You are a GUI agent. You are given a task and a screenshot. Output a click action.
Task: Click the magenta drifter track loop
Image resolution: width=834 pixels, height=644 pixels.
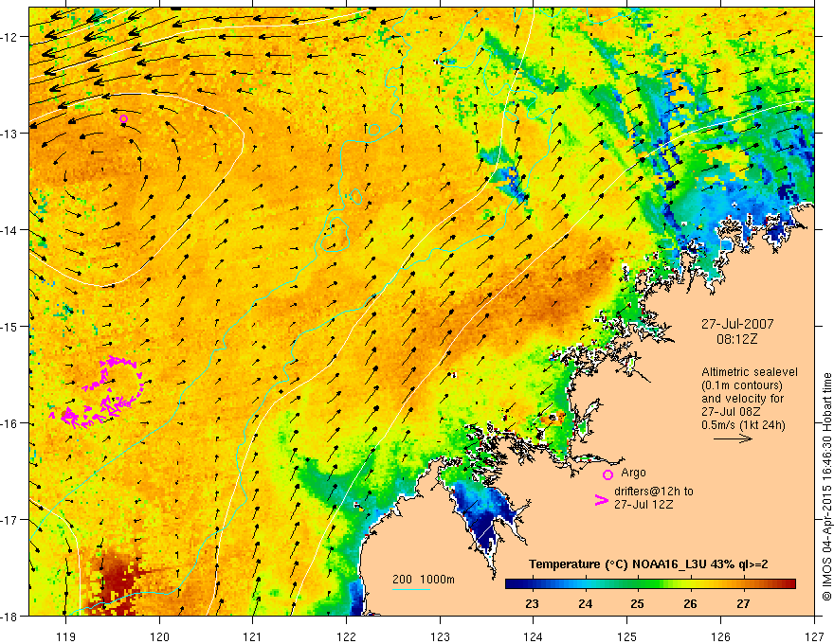99,392
